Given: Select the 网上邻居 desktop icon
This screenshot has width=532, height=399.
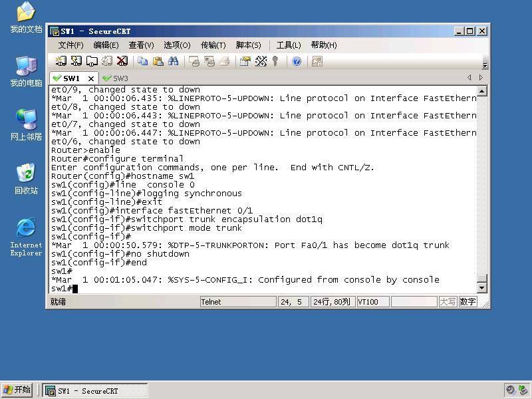Looking at the screenshot, I should click(x=26, y=125).
